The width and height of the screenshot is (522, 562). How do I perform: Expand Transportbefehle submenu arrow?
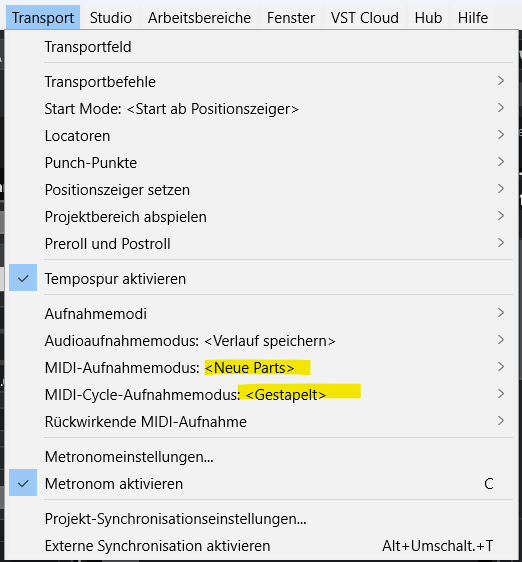(x=501, y=81)
